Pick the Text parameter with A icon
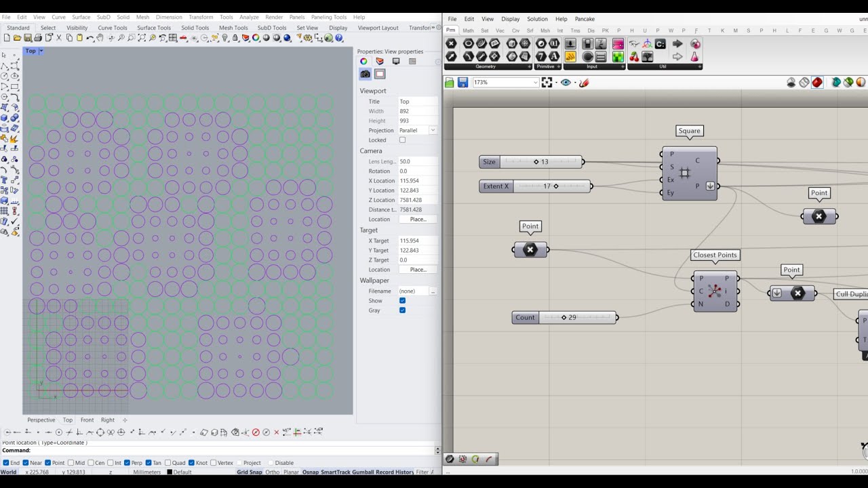 (x=554, y=56)
